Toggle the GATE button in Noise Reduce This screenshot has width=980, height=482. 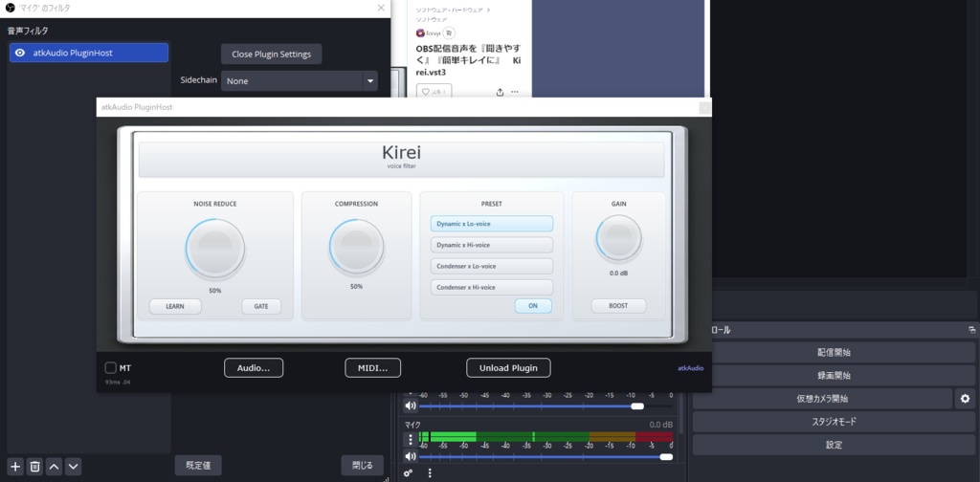pos(261,307)
